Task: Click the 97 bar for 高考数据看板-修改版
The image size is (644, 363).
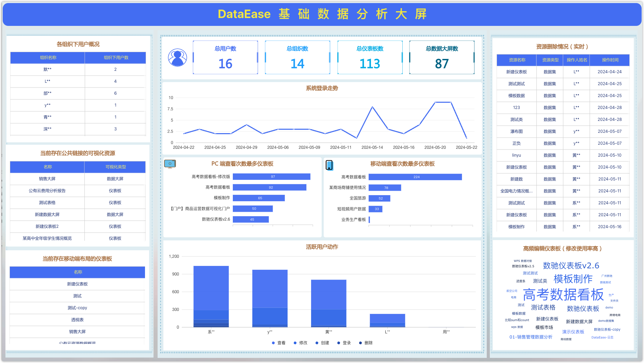Action: tap(272, 177)
